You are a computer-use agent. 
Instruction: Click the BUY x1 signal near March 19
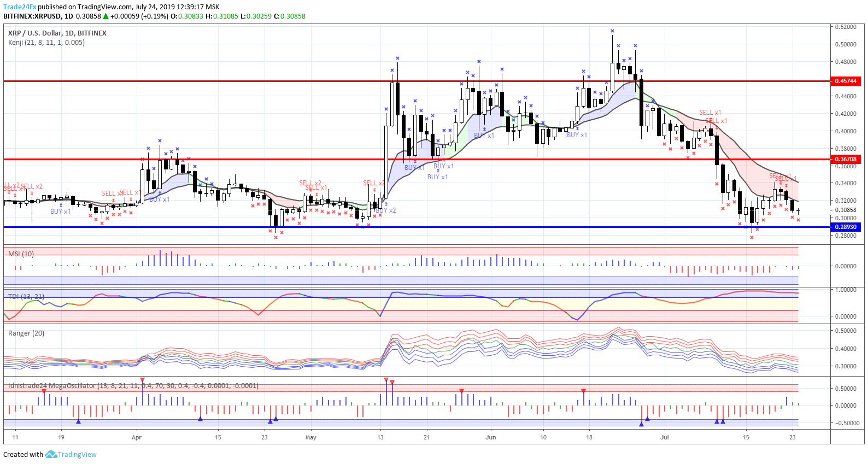pos(61,212)
